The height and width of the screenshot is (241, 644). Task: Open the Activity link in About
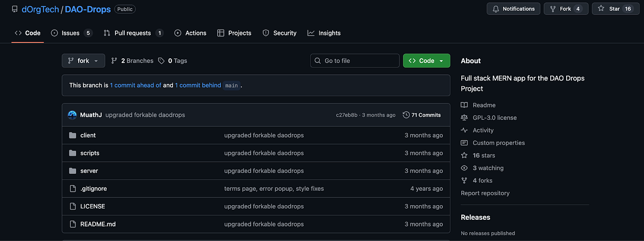(x=483, y=130)
